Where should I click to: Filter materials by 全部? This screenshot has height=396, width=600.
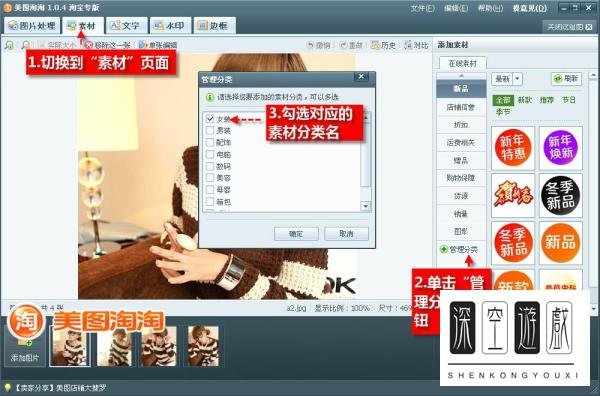[503, 100]
